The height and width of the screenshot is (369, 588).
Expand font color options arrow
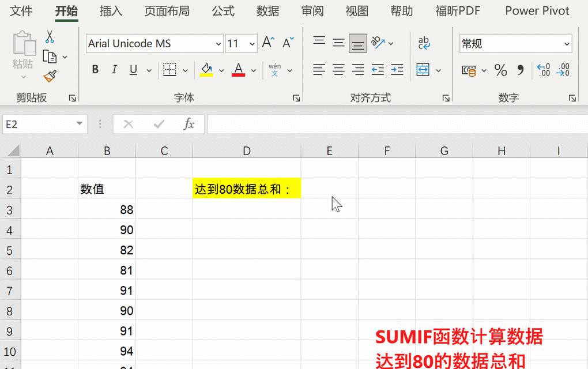coord(254,70)
